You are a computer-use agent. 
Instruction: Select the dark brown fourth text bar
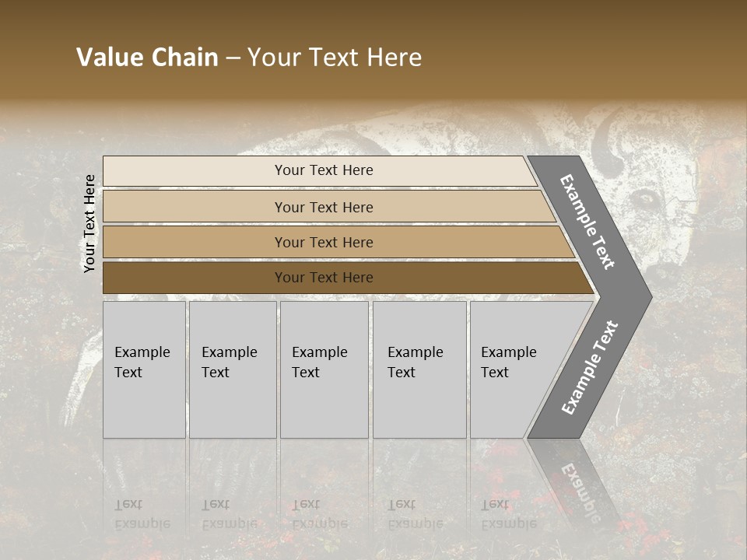pyautogui.click(x=348, y=278)
